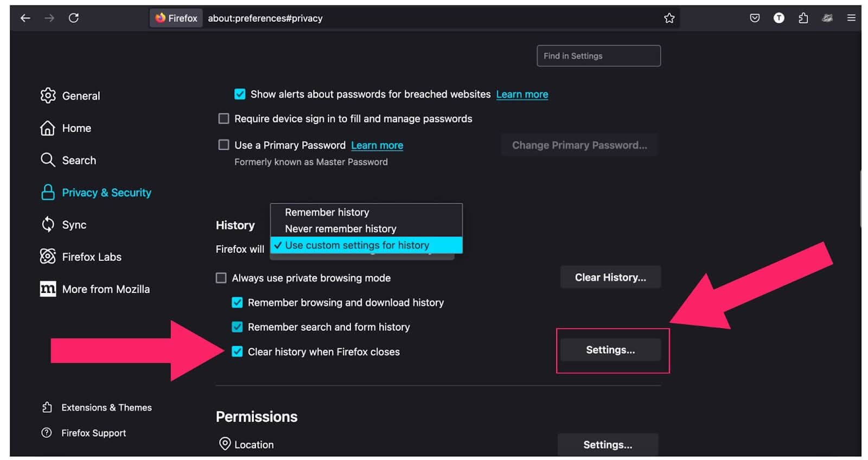The width and height of the screenshot is (868, 460).
Task: Open More from Mozilla category
Action: [106, 289]
